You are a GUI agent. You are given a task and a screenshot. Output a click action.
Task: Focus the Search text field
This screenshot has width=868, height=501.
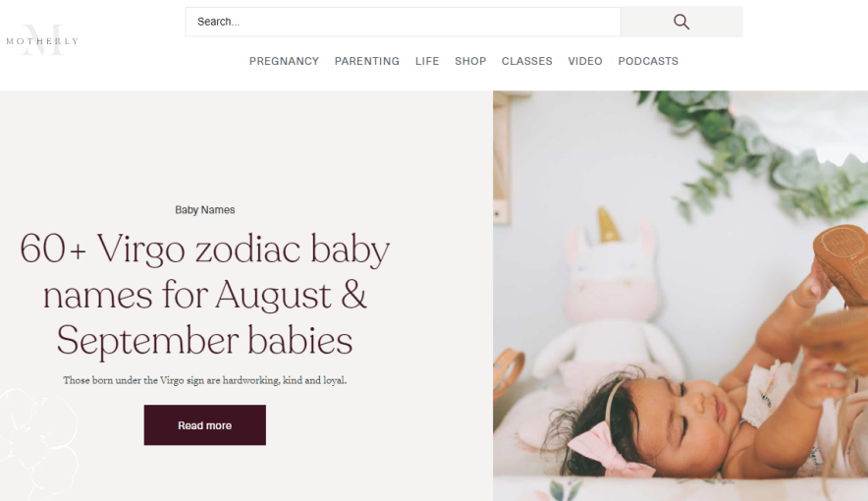(403, 22)
